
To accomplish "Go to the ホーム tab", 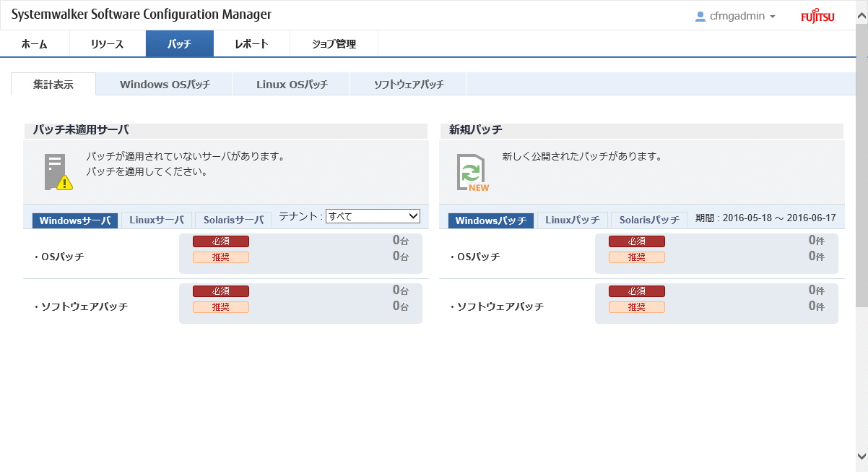I will click(35, 44).
